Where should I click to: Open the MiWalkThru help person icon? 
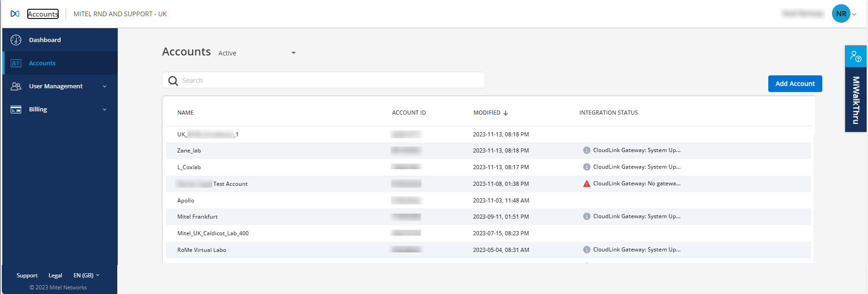pyautogui.click(x=856, y=56)
